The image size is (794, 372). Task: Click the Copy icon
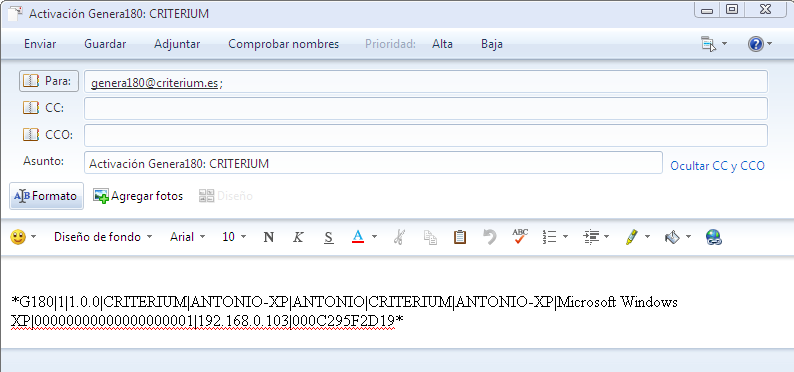click(x=430, y=237)
